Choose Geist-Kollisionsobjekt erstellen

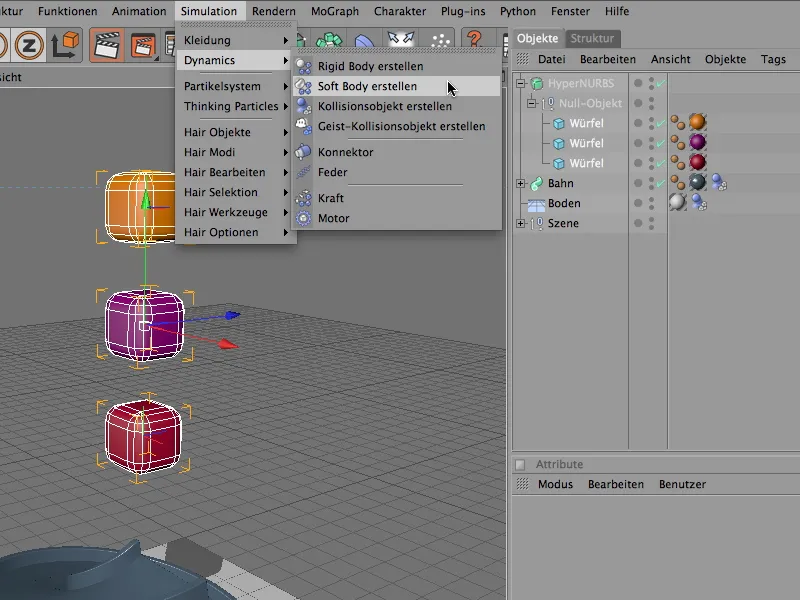click(x=396, y=126)
